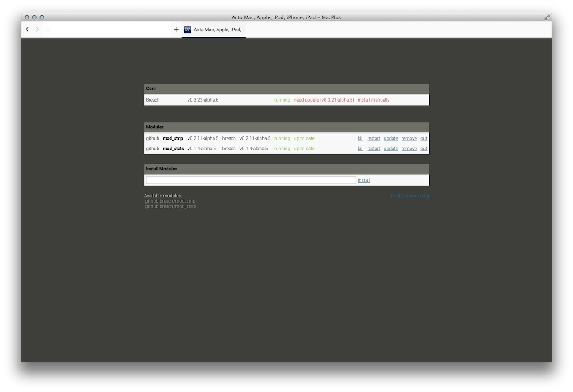Click the Core section header
Image resolution: width=573 pixels, height=392 pixels.
pyautogui.click(x=286, y=89)
